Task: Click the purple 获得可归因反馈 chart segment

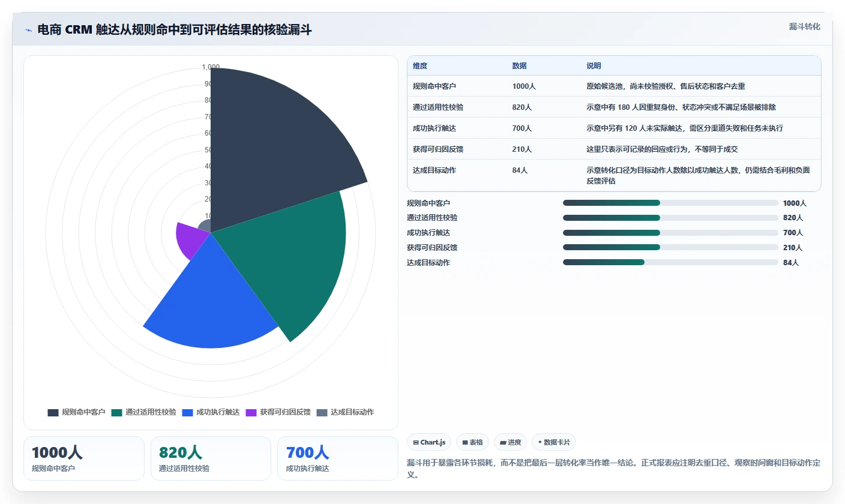Action: [x=189, y=240]
